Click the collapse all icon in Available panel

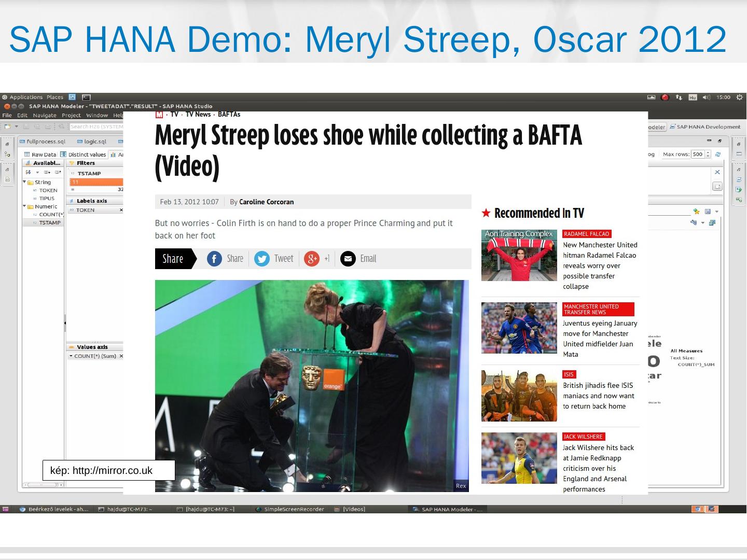(x=58, y=172)
